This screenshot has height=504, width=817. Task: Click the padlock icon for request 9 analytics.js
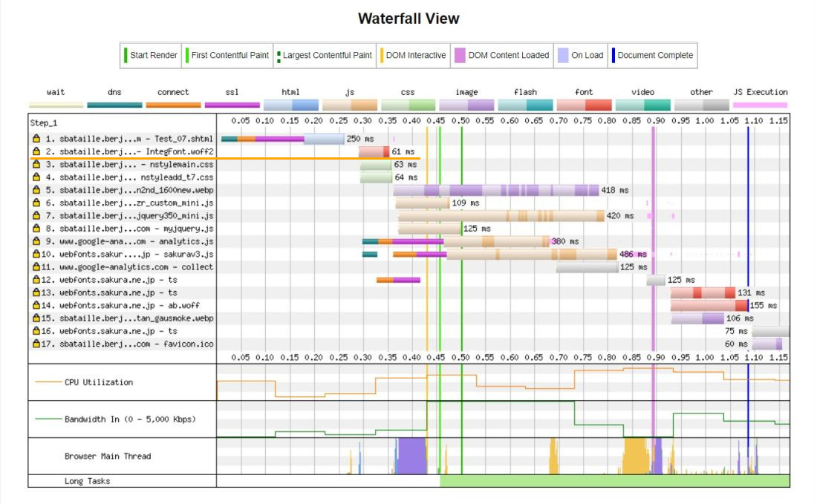pos(36,241)
